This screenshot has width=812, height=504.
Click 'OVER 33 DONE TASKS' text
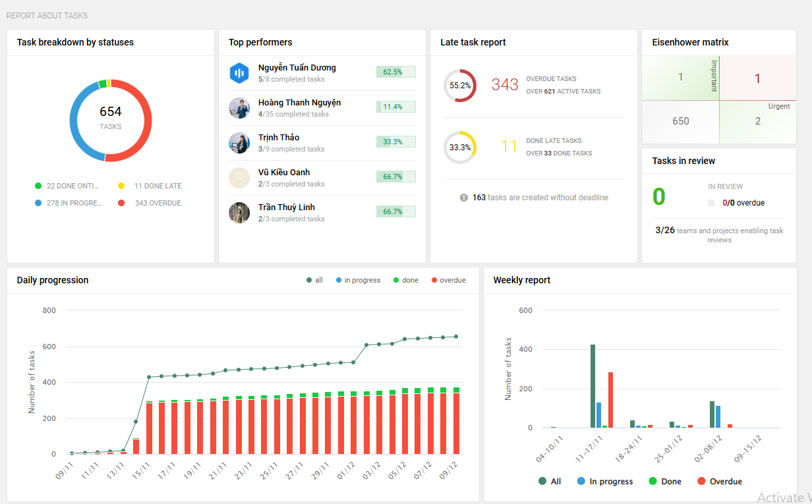coord(559,154)
